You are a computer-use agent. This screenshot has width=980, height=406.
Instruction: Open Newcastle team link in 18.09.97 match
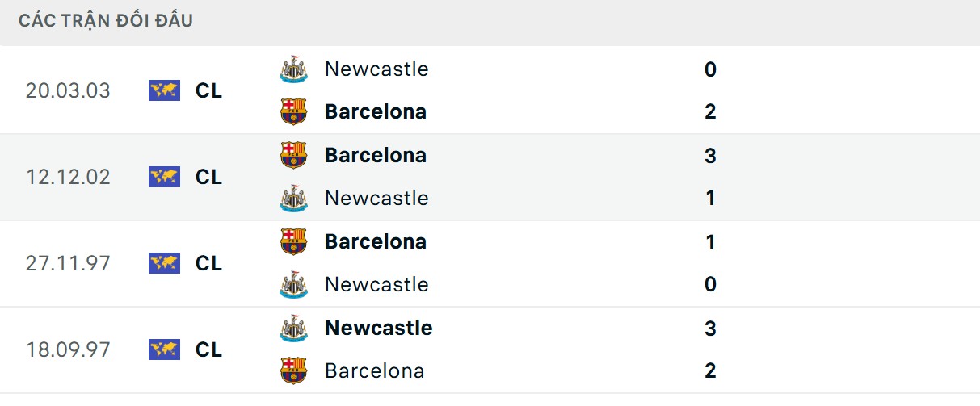pos(378,328)
